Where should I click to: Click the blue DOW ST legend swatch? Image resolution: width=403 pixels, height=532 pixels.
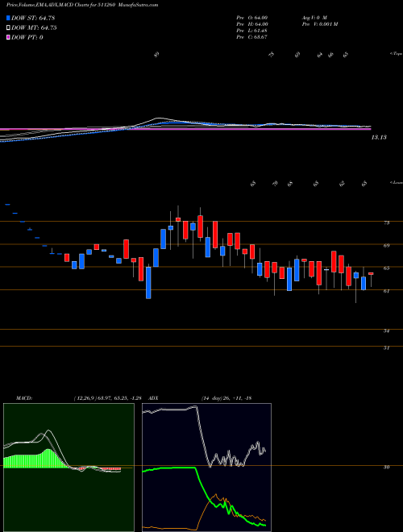pyautogui.click(x=8, y=18)
